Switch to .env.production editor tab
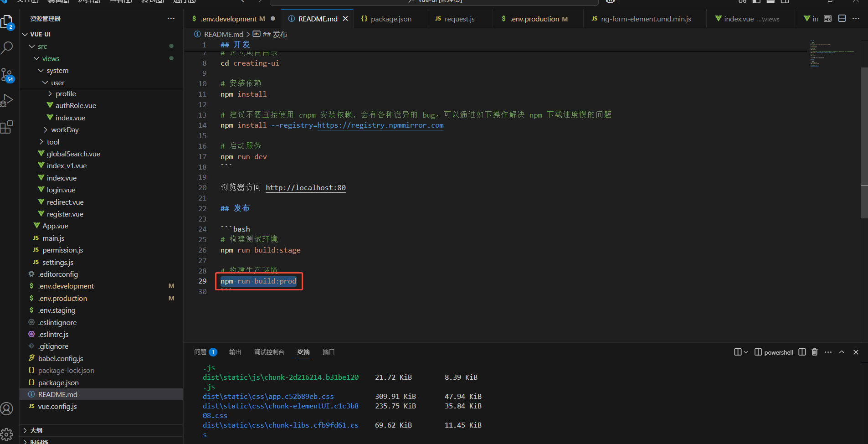The image size is (868, 444). click(x=538, y=19)
